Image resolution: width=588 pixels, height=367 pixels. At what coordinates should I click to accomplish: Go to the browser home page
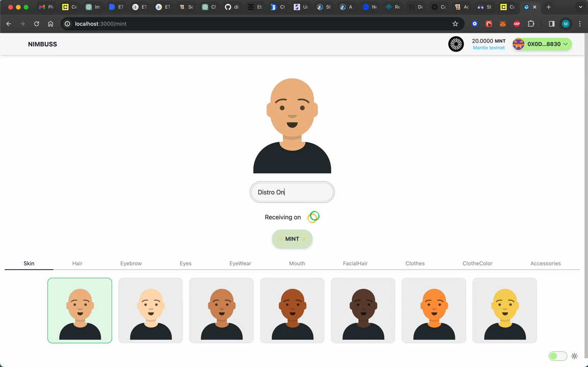tap(50, 23)
